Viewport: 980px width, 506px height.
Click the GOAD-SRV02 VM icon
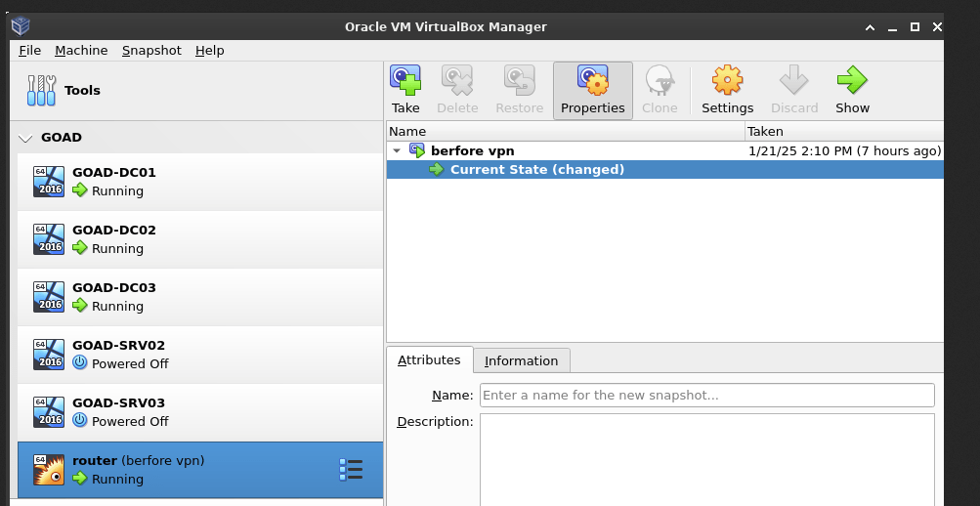(x=49, y=355)
